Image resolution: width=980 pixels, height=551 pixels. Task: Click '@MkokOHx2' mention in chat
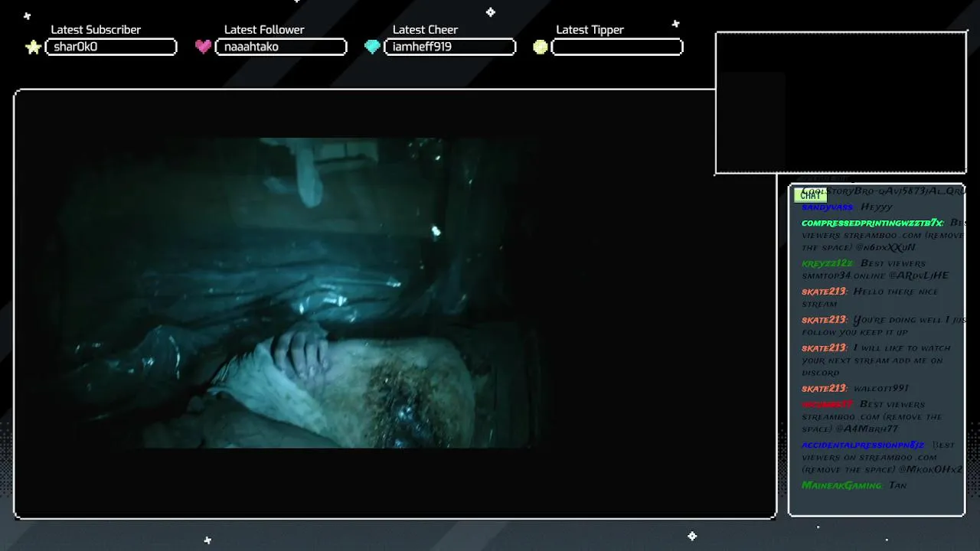[x=929, y=470]
